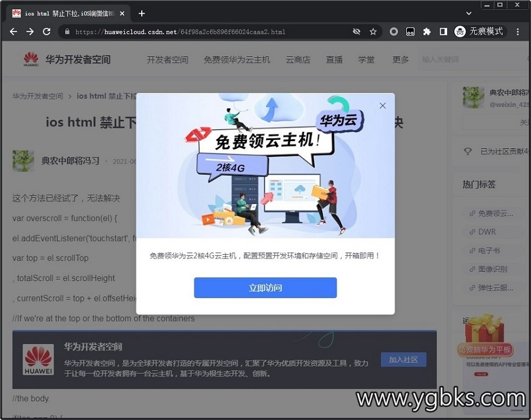Go back using browser back arrow
The height and width of the screenshot is (420, 531).
13,32
